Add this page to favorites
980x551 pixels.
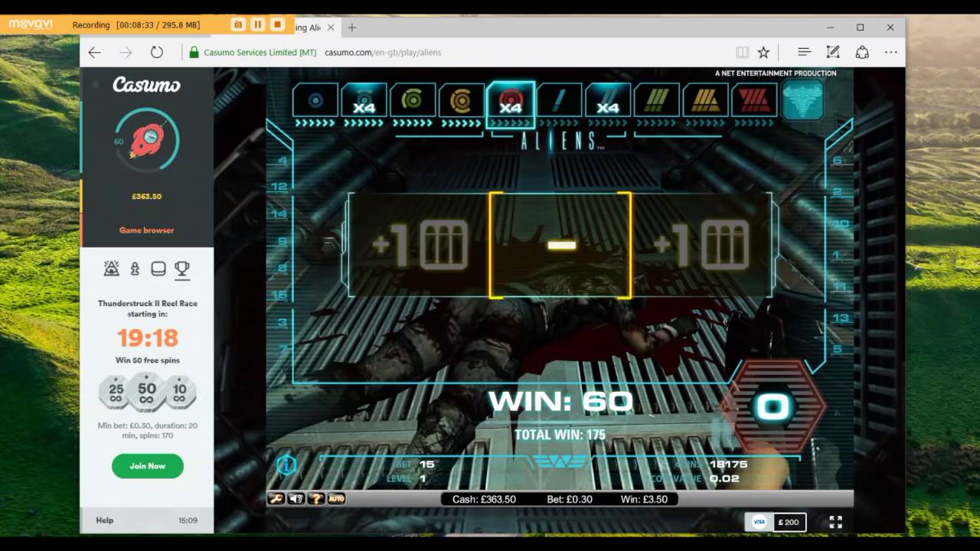click(763, 52)
